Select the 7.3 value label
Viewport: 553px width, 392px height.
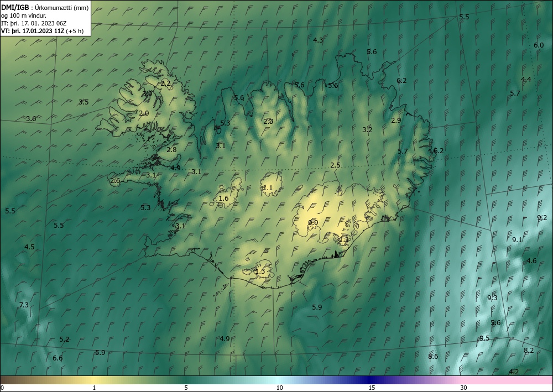[24, 305]
